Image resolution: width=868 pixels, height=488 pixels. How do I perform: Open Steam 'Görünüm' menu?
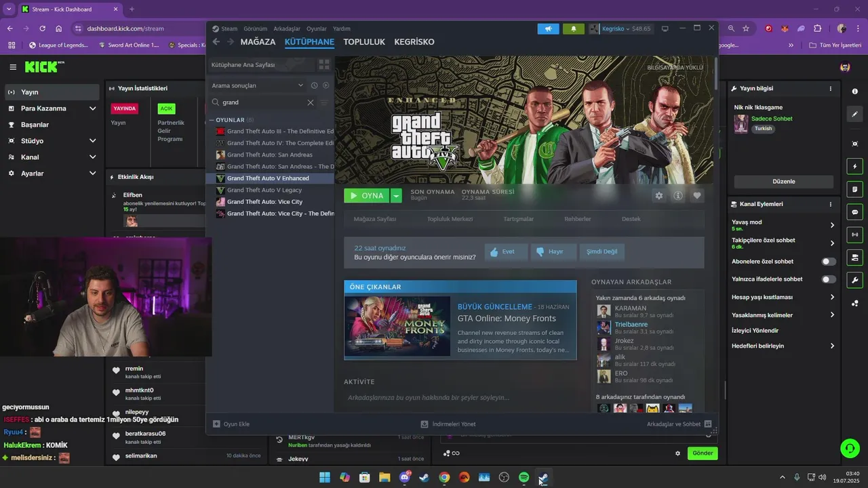[255, 28]
